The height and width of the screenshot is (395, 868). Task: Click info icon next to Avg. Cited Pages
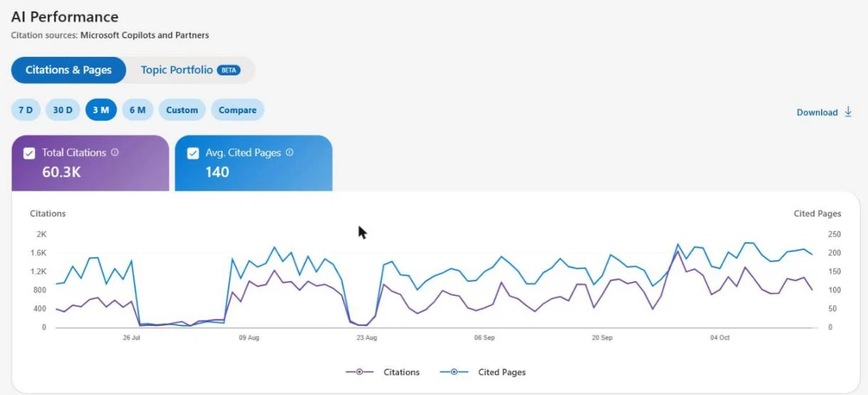[290, 152]
